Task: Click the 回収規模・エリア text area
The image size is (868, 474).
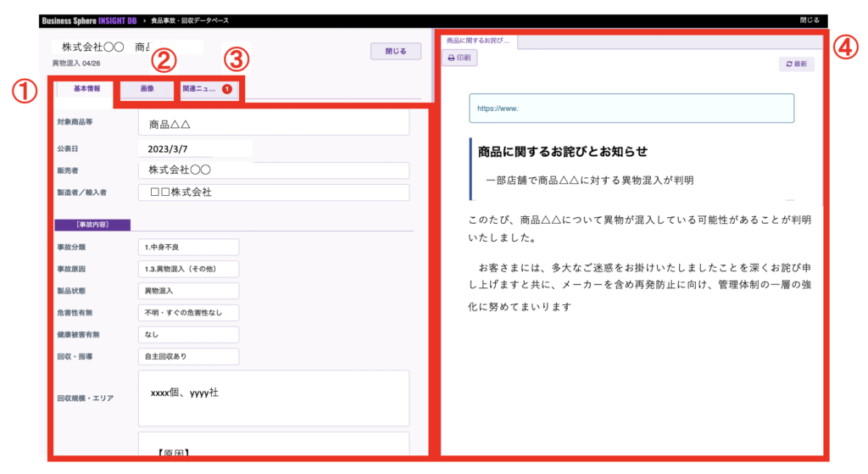Action: (273, 398)
